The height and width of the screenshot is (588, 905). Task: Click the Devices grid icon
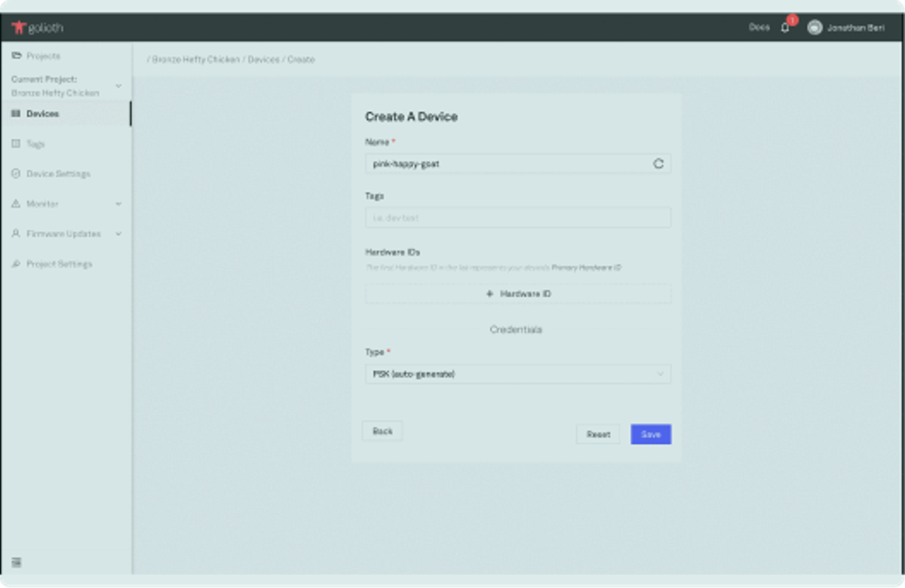(x=16, y=113)
